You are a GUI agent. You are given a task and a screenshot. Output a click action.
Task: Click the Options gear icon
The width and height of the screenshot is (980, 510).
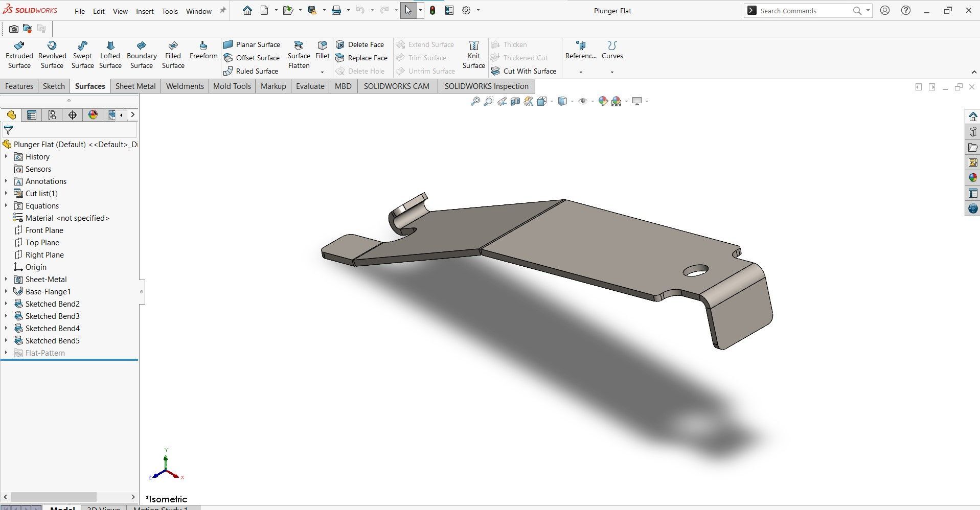[x=466, y=10]
